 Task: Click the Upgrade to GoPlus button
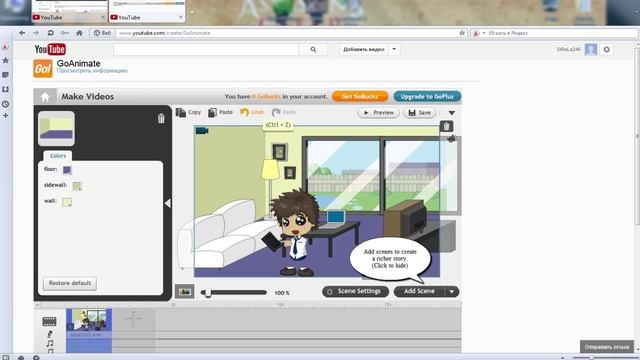click(427, 96)
